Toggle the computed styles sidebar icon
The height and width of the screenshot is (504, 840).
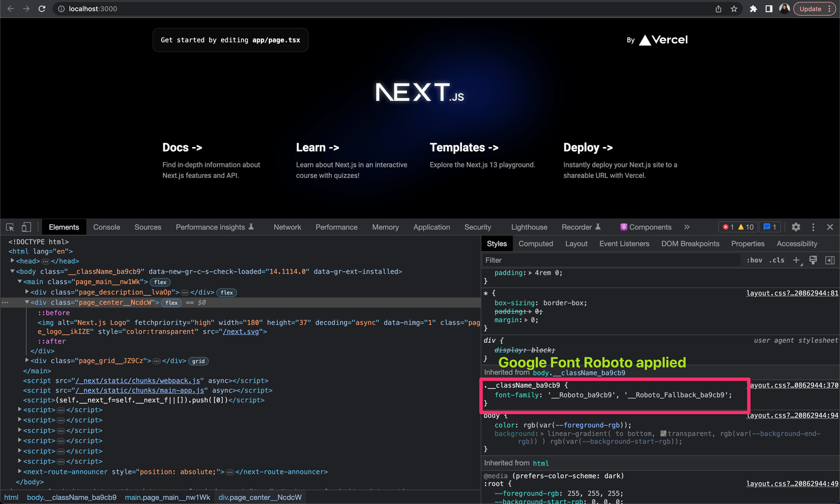[830, 260]
